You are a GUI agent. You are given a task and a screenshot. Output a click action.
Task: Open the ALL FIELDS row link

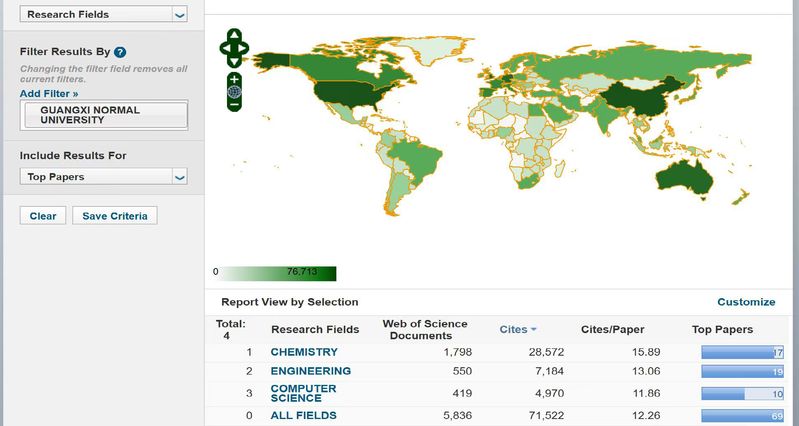coord(303,415)
